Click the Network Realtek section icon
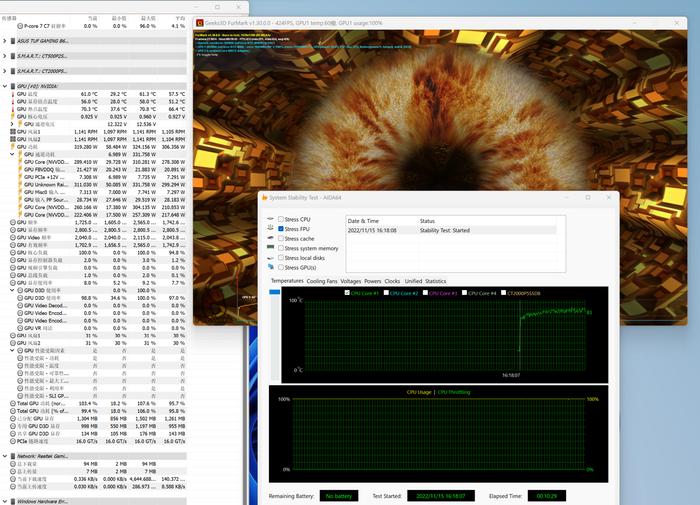Image resolution: width=700 pixels, height=505 pixels. [x=12, y=456]
